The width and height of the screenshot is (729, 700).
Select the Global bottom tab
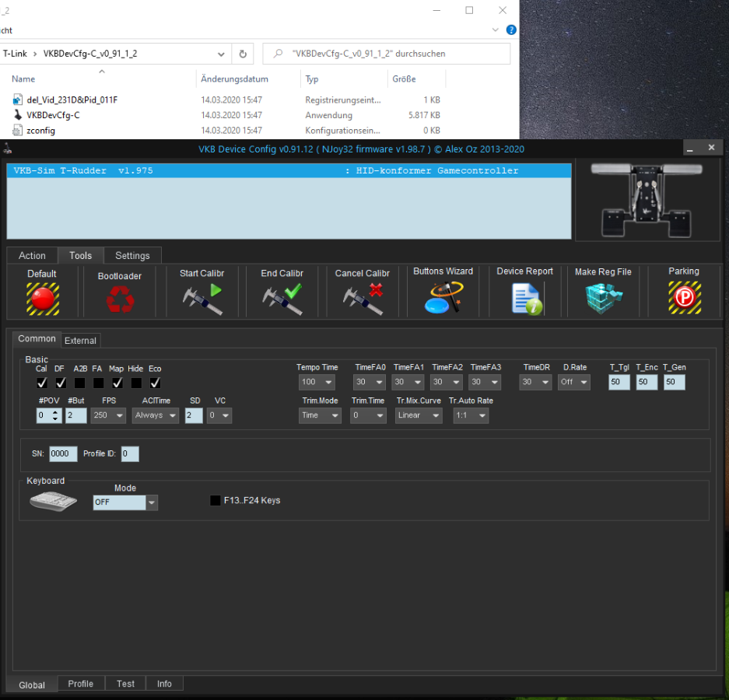32,685
